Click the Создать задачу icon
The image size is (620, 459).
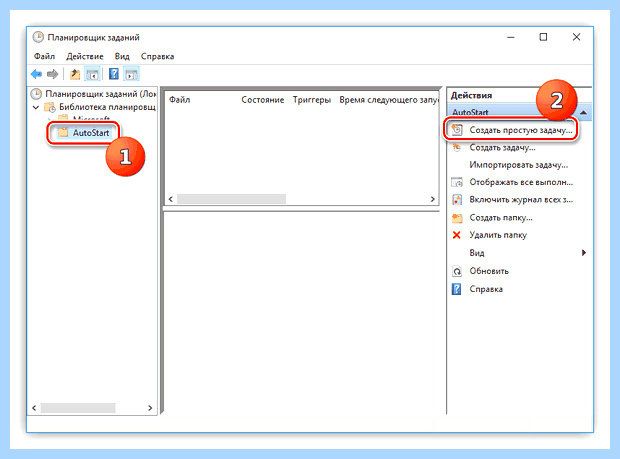click(457, 147)
